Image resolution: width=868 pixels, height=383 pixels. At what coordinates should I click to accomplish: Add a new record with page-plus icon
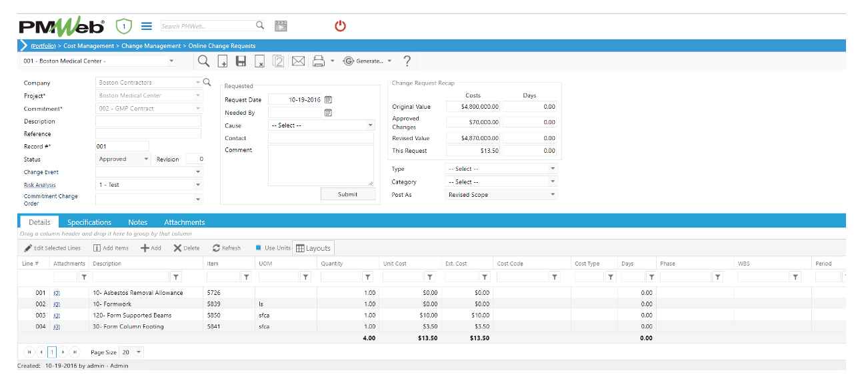(x=223, y=61)
